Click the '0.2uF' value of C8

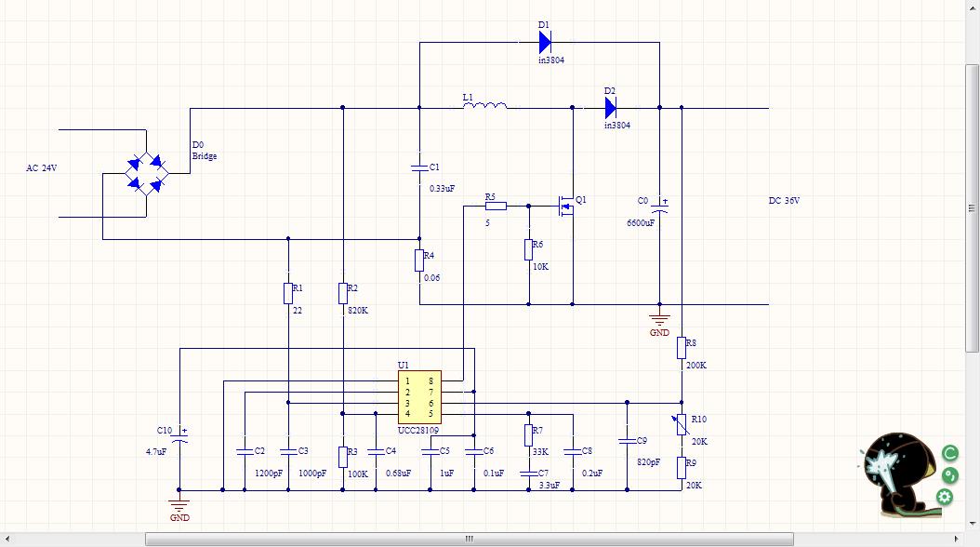click(x=592, y=474)
